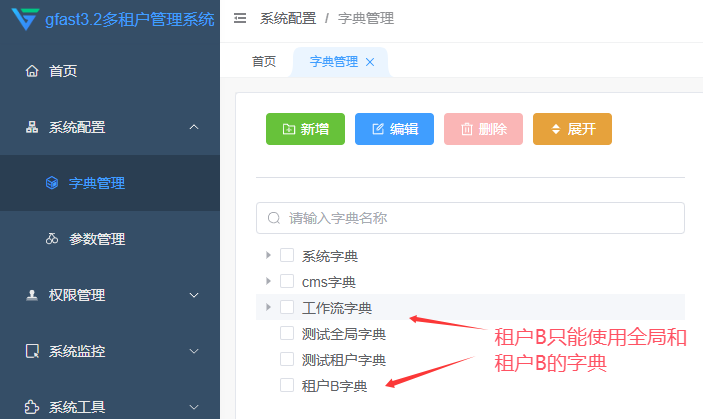Click the 参数管理 sidebar icon
The image size is (703, 419).
(x=52, y=239)
